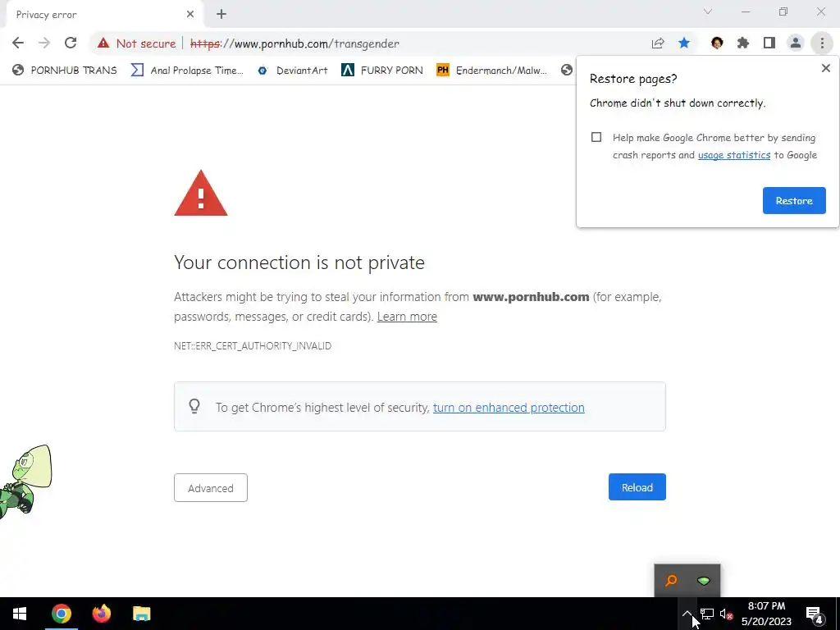Click the Restore button
The image size is (840, 630).
[x=794, y=200]
